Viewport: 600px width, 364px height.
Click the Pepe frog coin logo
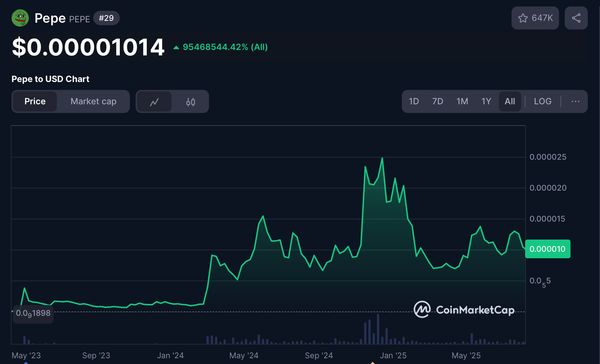click(20, 18)
